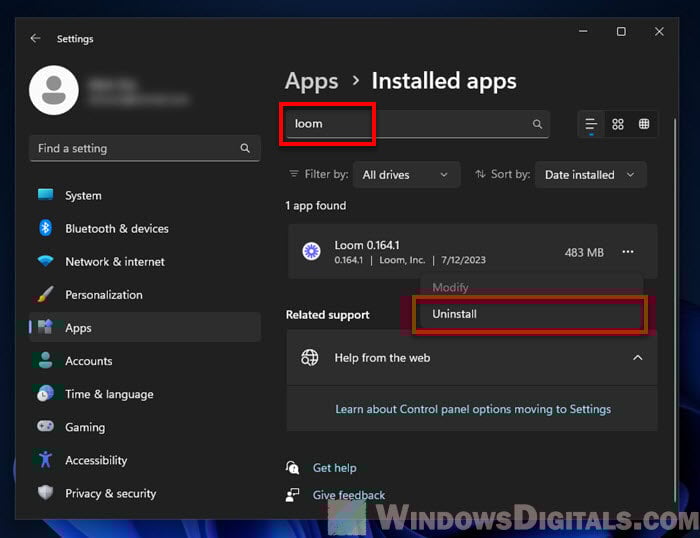
Task: Open the Loom three-dot options menu
Action: 628,252
